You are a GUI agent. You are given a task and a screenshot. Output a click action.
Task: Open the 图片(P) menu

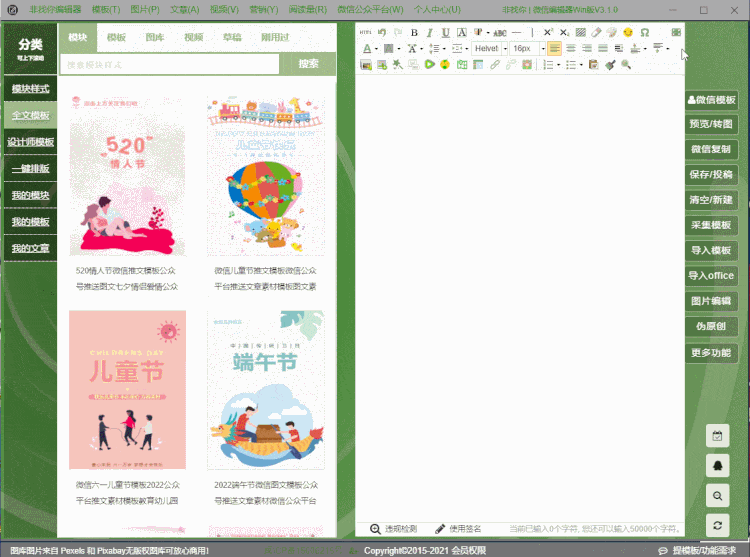(x=145, y=10)
